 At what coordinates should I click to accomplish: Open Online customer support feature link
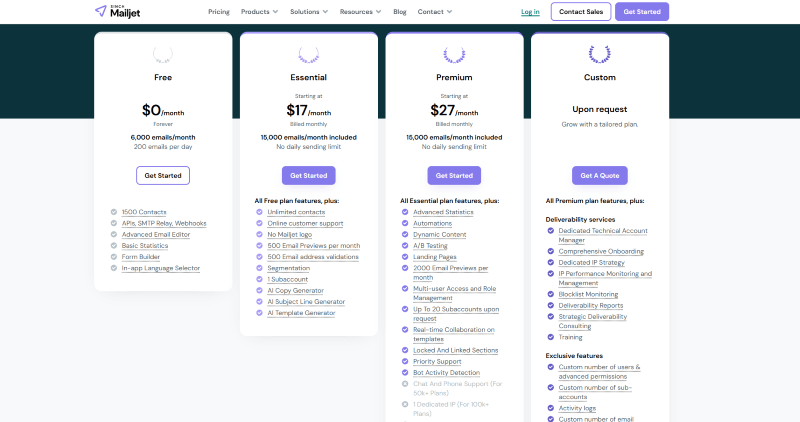tap(305, 224)
